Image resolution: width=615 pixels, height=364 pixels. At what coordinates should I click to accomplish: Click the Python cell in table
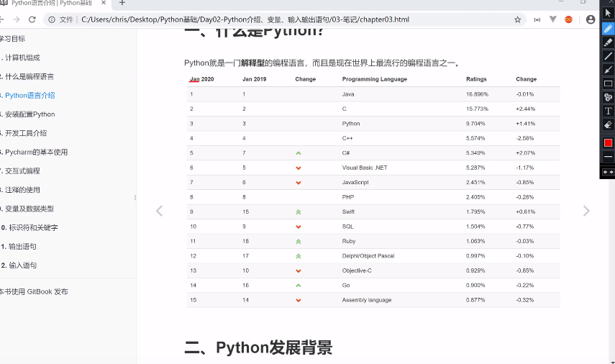[350, 124]
